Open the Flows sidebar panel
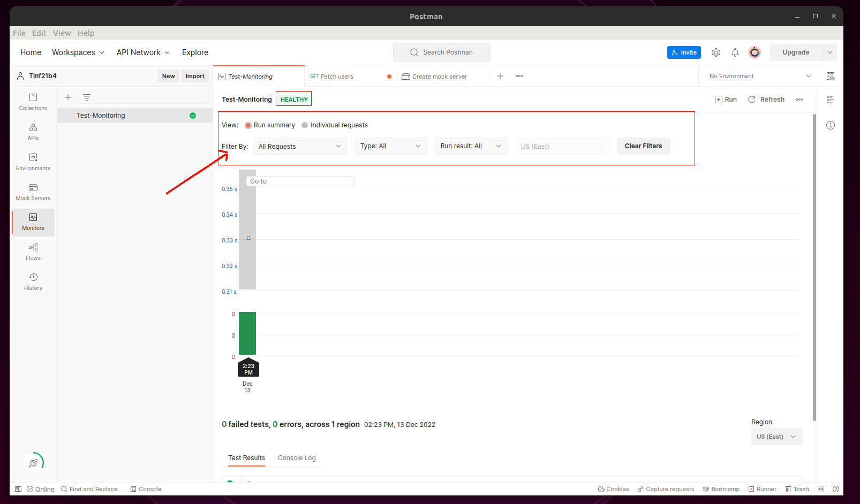860x504 pixels. pyautogui.click(x=33, y=251)
